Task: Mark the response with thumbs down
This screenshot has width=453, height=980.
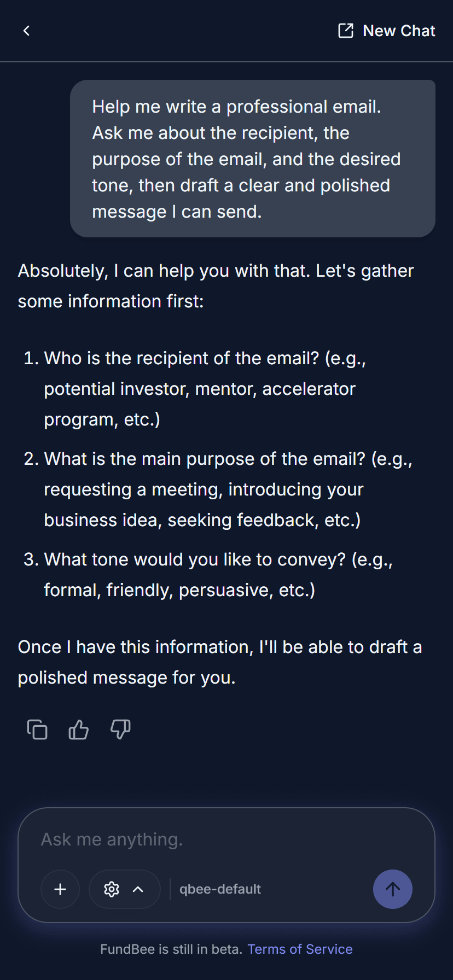Action: [120, 730]
